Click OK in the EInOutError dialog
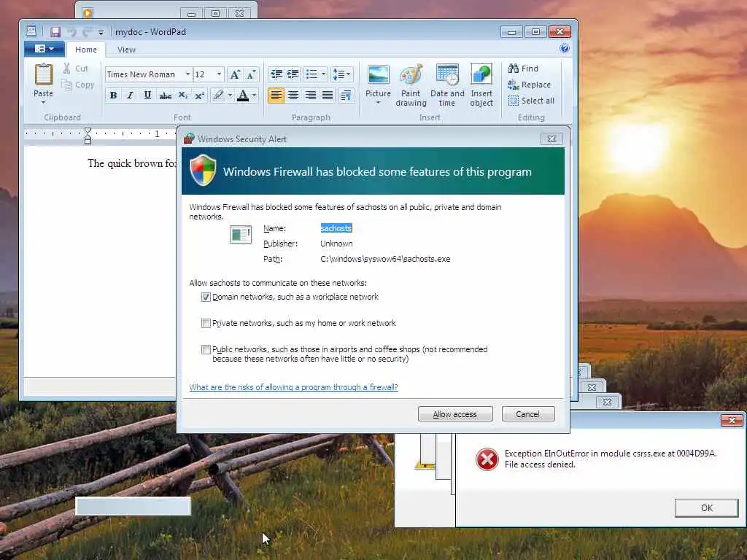 [707, 508]
